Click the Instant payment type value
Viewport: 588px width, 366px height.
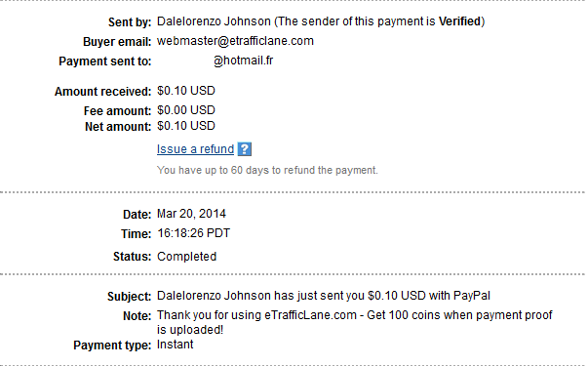(176, 345)
